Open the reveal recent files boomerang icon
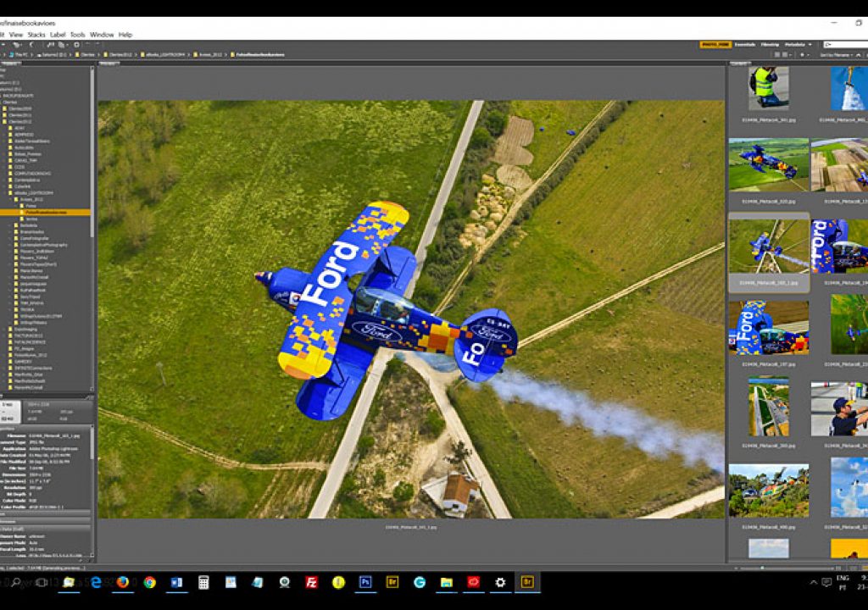868x610 pixels. tap(31, 45)
